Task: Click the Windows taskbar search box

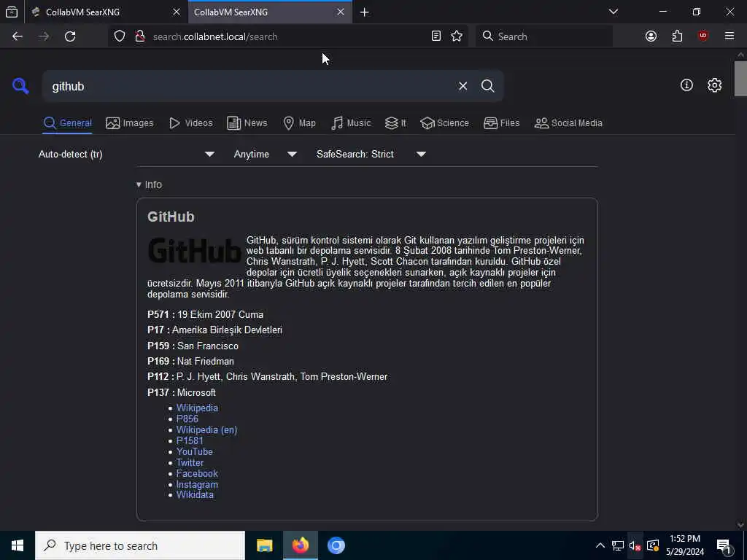Action: click(140, 545)
